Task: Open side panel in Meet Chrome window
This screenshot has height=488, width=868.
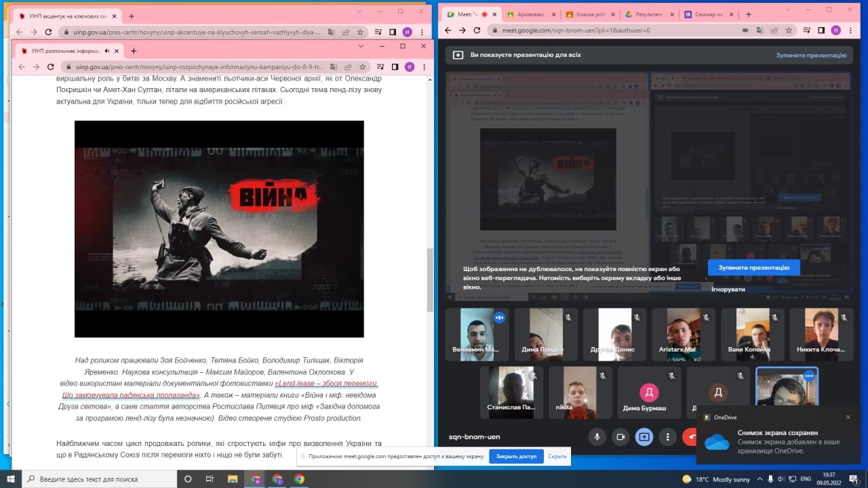Action: pyautogui.click(x=821, y=30)
